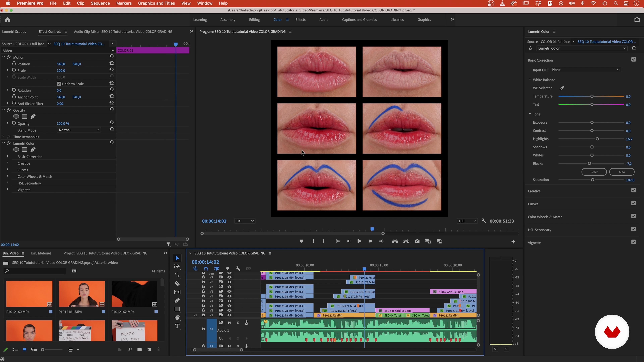Switch to Editing workspace
The height and width of the screenshot is (362, 644).
point(254,20)
